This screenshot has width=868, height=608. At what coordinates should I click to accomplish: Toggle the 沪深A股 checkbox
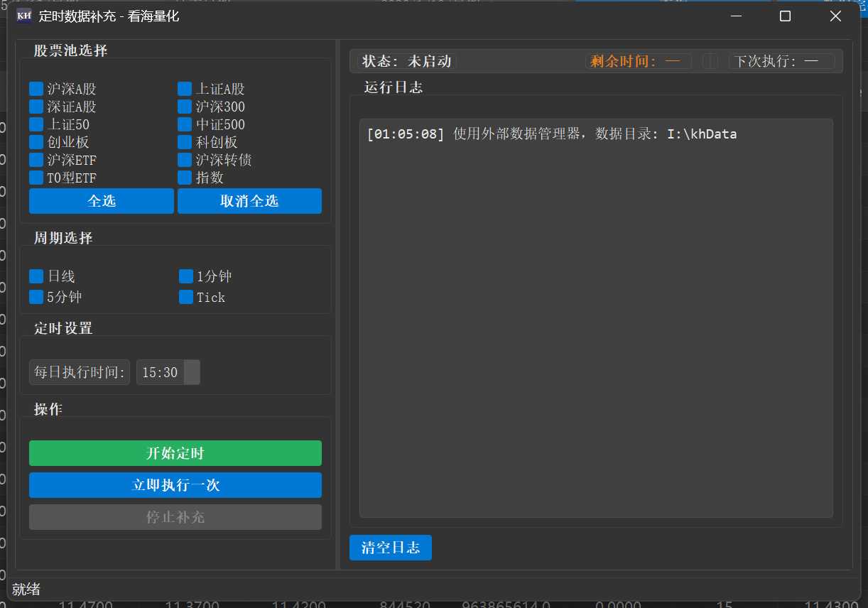[x=36, y=89]
